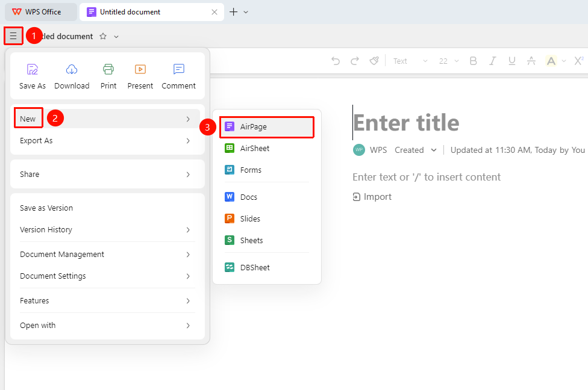Click the format painter brush icon
The image size is (588, 390).
coord(374,61)
